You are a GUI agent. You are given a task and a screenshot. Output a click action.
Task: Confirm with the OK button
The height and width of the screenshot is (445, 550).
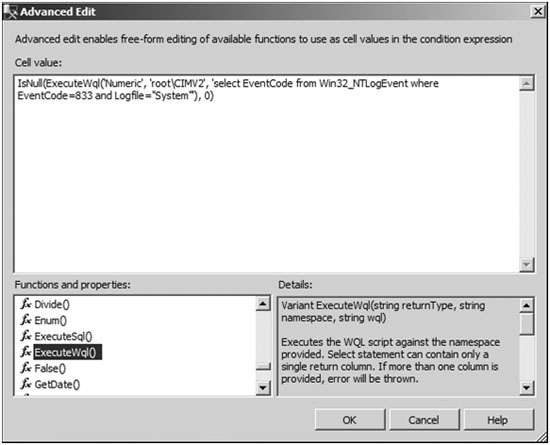(x=350, y=419)
